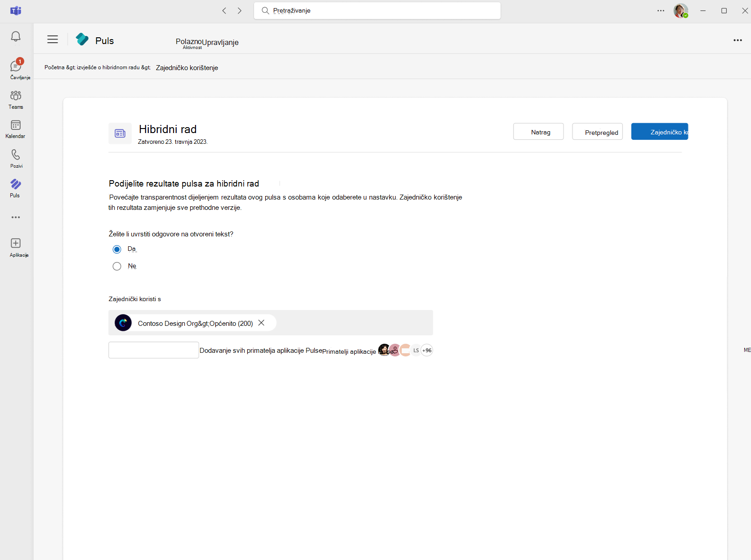Click the Natrag button
Viewport: 751px width, 560px height.
538,131
